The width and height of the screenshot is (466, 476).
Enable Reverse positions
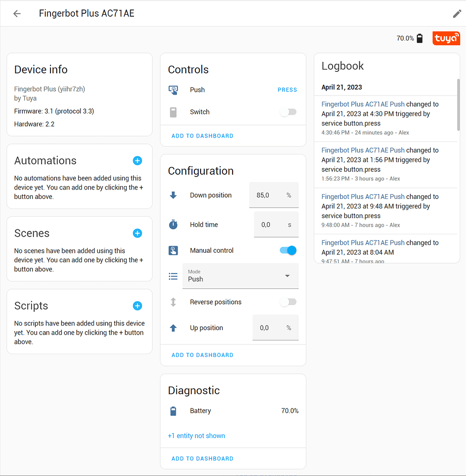coord(288,302)
